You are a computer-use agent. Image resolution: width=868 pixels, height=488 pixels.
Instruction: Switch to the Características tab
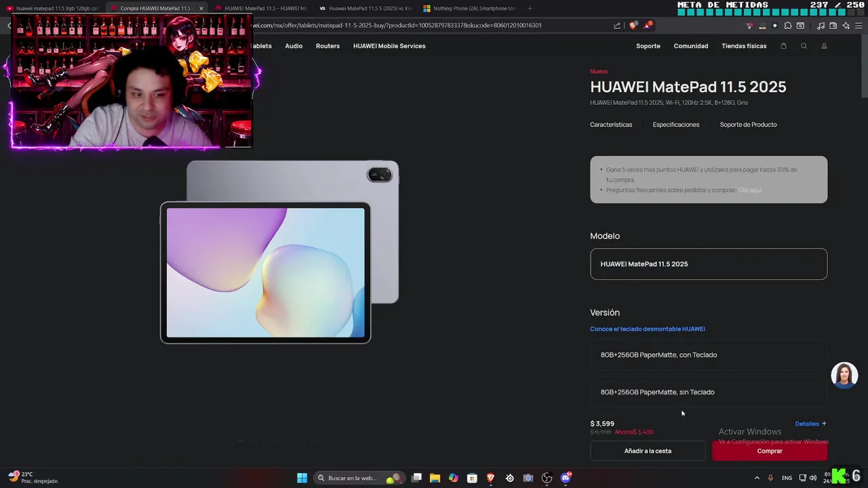pyautogui.click(x=611, y=125)
